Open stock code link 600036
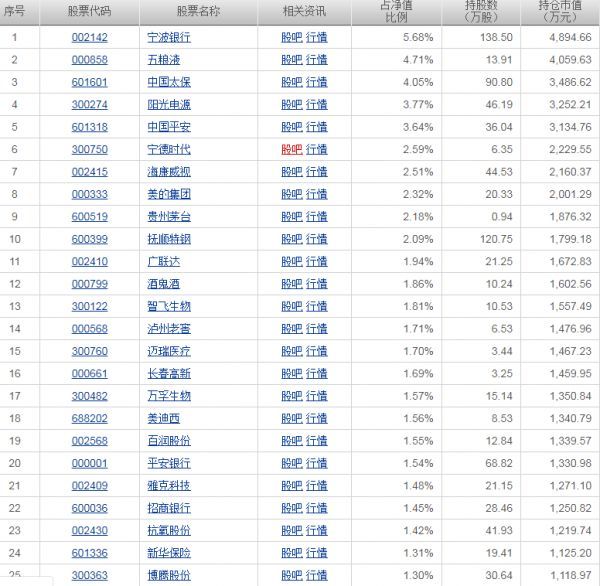 [x=90, y=508]
